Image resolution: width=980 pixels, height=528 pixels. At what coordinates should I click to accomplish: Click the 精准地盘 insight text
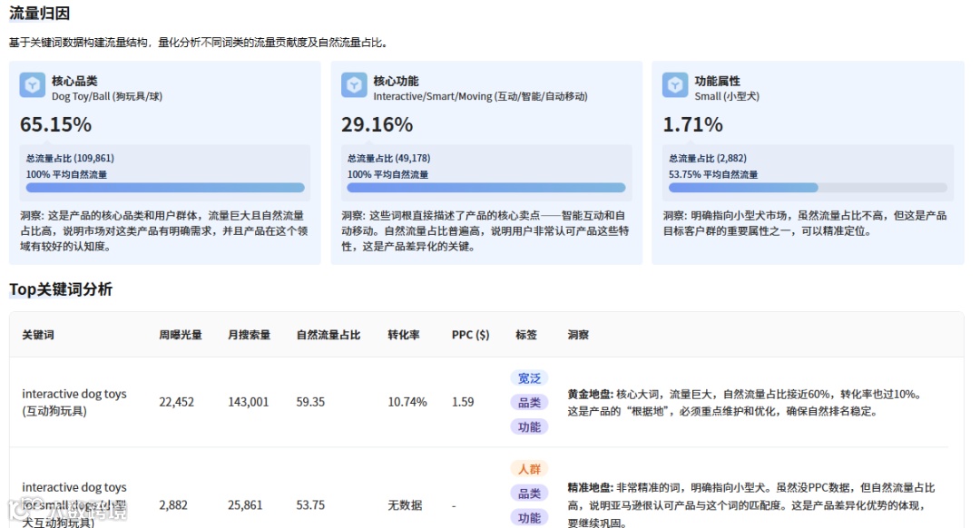750,504
